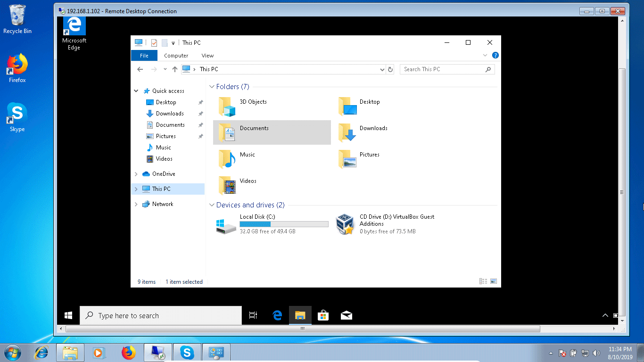Open the Windows 7 Start orb
Screen dimensions: 644x362
pyautogui.click(x=12, y=353)
